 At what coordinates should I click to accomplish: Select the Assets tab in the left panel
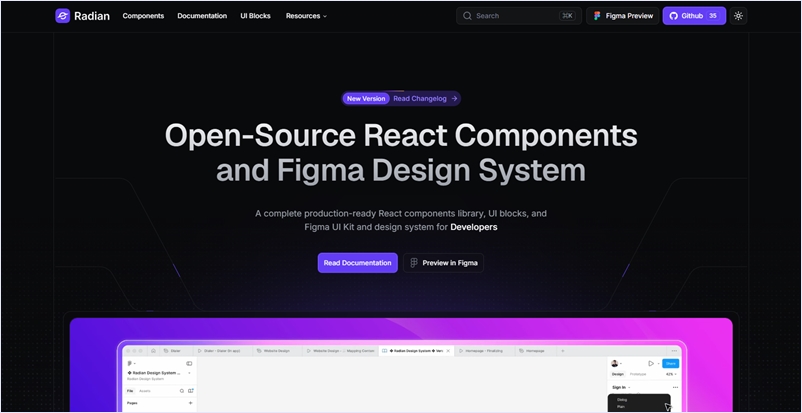[x=145, y=391]
